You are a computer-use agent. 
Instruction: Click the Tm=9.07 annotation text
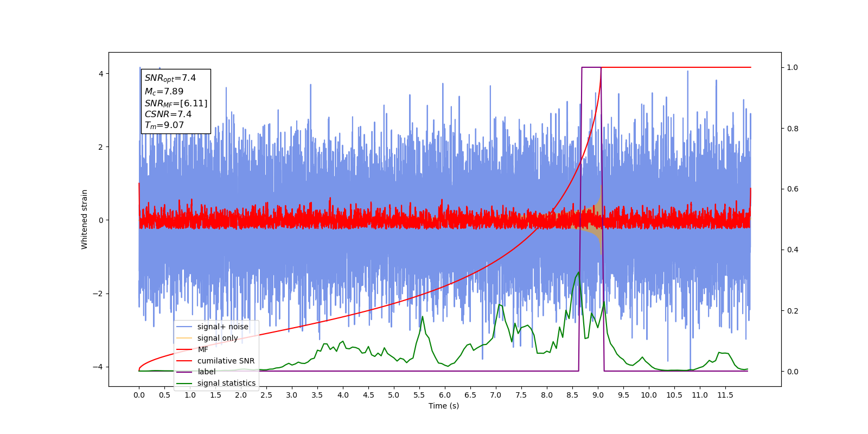coord(164,125)
